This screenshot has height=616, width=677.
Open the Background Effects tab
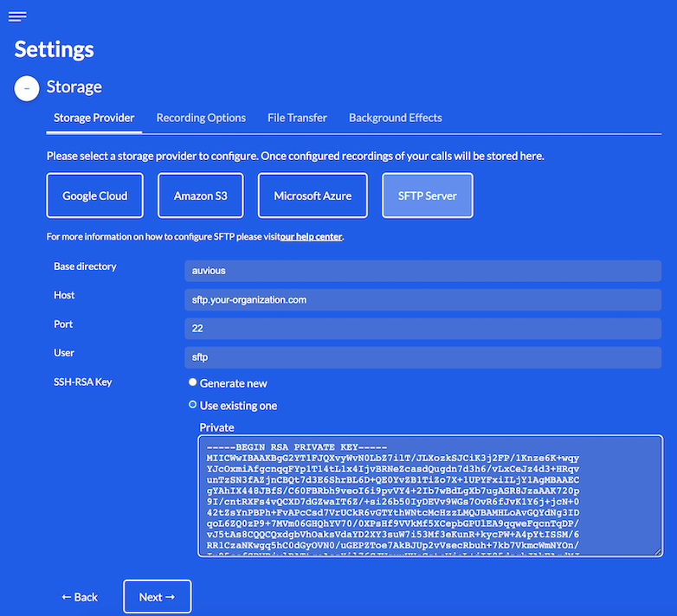(395, 118)
